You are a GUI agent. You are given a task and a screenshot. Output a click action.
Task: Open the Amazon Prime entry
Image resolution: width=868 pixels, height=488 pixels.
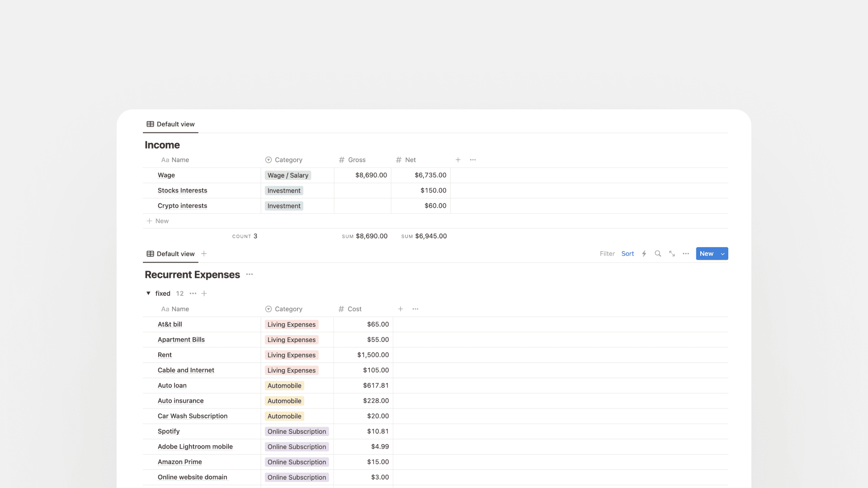tap(180, 462)
